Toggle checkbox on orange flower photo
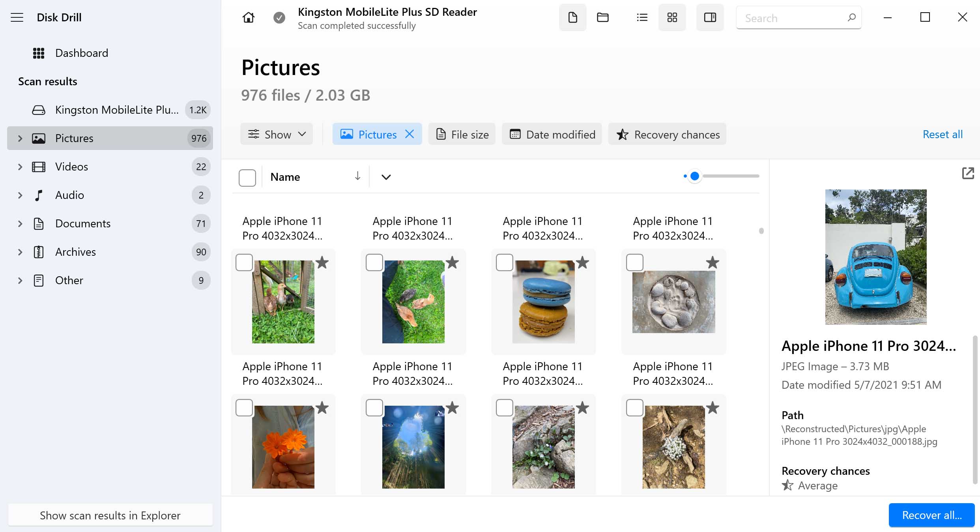Screen dimensions: 980x532 pyautogui.click(x=245, y=408)
